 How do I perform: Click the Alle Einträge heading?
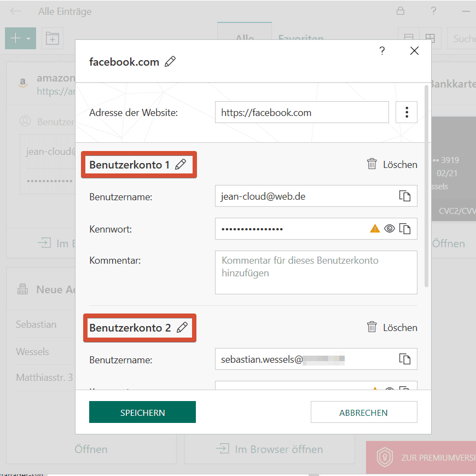click(x=65, y=11)
